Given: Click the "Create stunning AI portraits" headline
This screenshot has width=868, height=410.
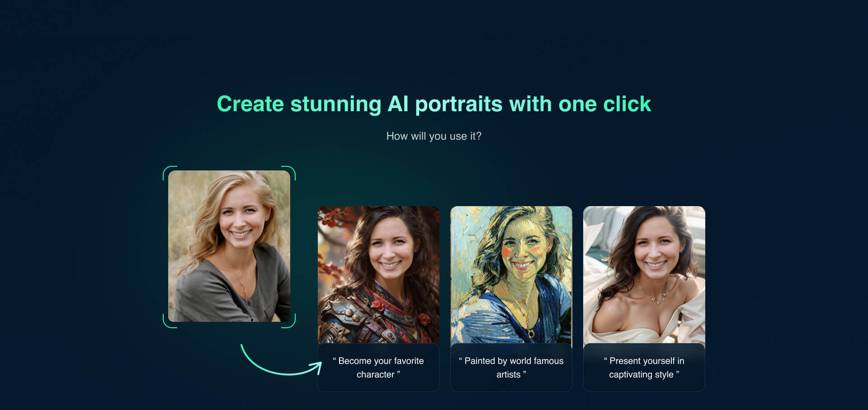Looking at the screenshot, I should 434,104.
